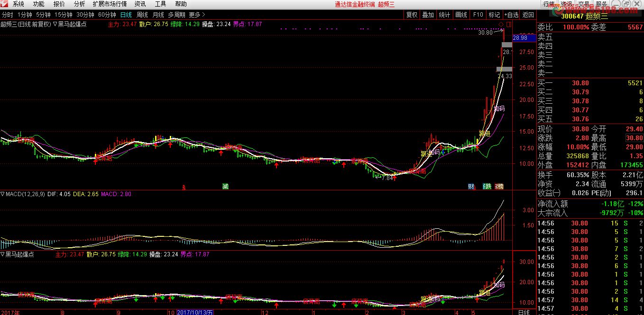Screen dimensions: 644x315
Task: Open the 帮助 menu
Action: pos(181,4)
